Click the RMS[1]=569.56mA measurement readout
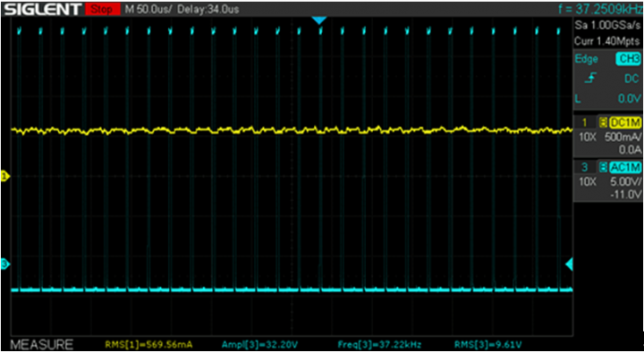 (148, 344)
